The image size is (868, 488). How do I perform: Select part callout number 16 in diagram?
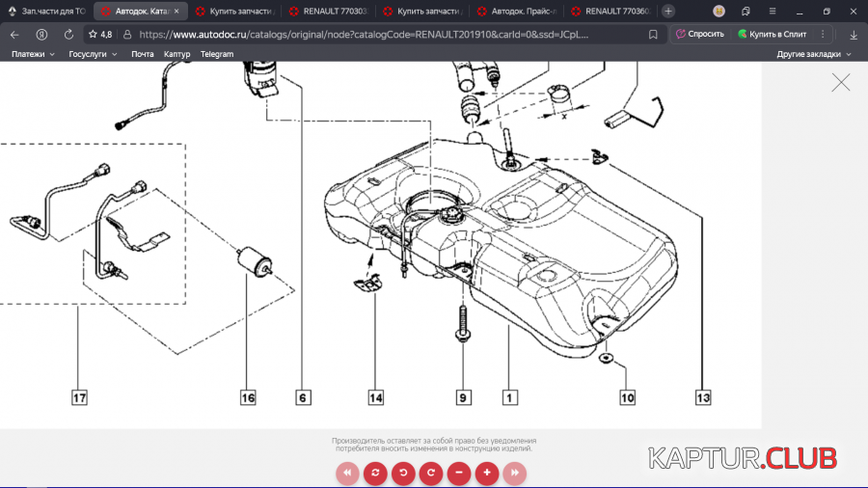pos(248,396)
